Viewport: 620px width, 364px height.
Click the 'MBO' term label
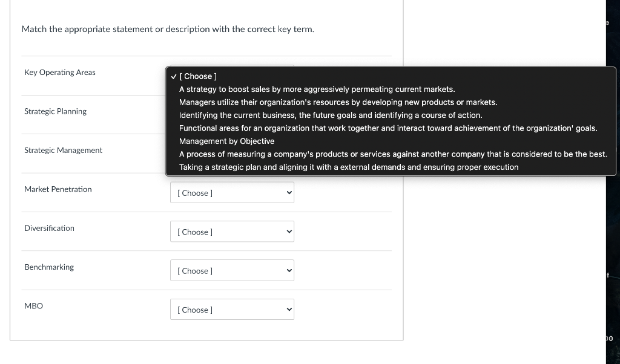point(34,306)
